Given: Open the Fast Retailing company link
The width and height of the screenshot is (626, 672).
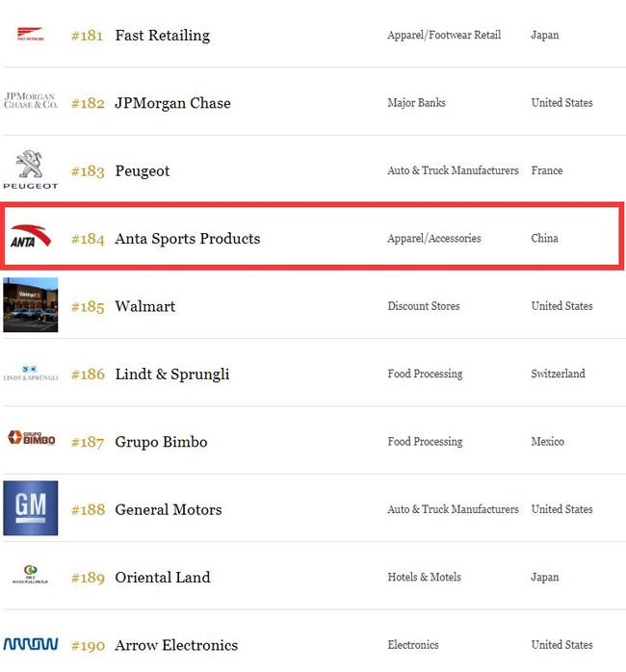Looking at the screenshot, I should point(162,36).
